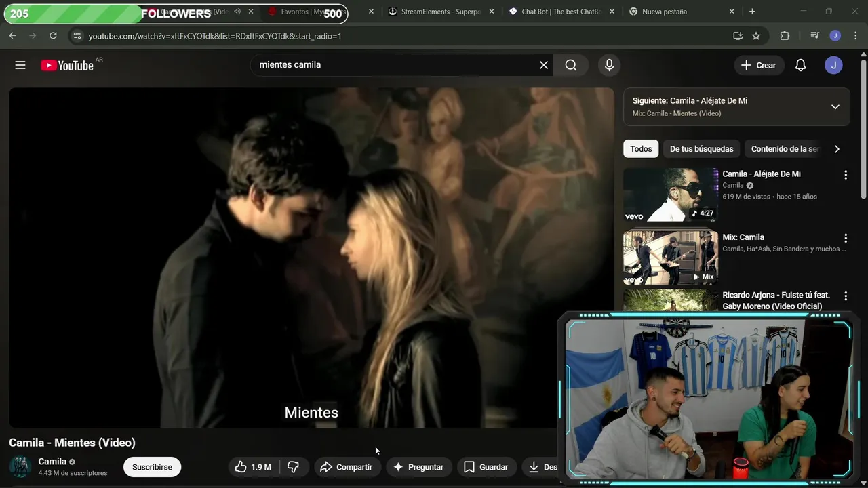Start voice search with the microphone
The width and height of the screenshot is (868, 488).
tap(609, 65)
